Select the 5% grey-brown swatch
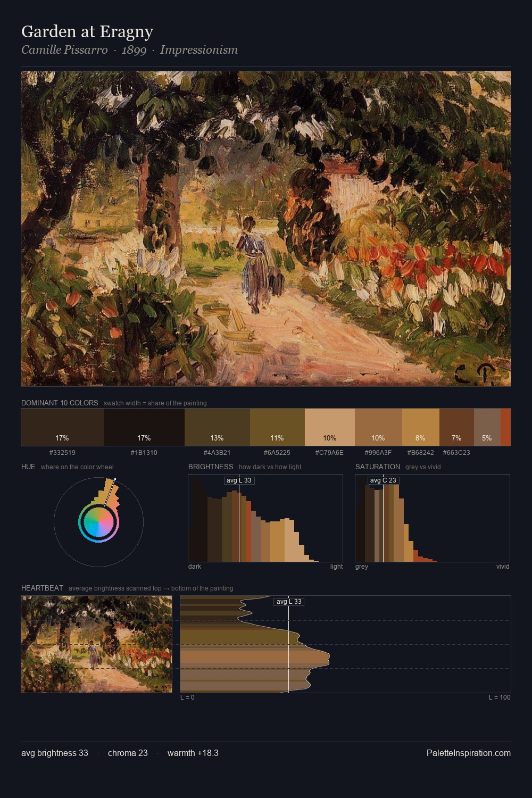The width and height of the screenshot is (532, 798). point(487,427)
